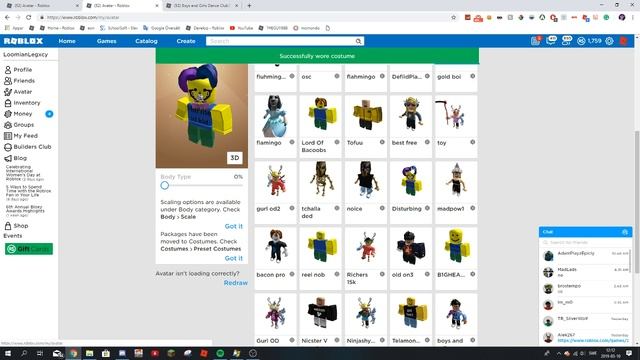Open the Spotify taskbar icon

click(220, 353)
